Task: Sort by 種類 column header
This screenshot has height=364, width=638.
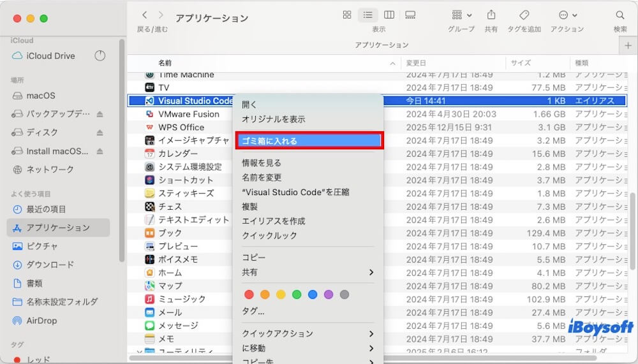Action: (581, 63)
